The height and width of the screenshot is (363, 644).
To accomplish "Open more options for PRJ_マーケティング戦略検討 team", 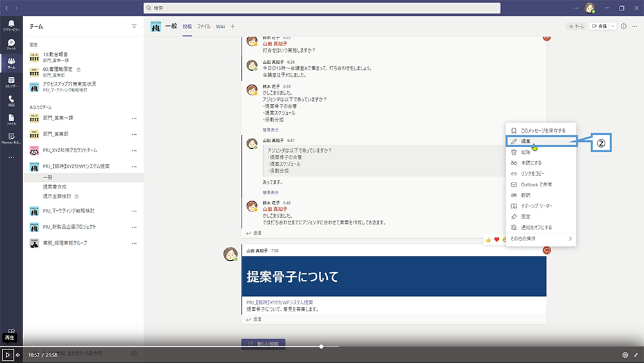I will pos(134,211).
